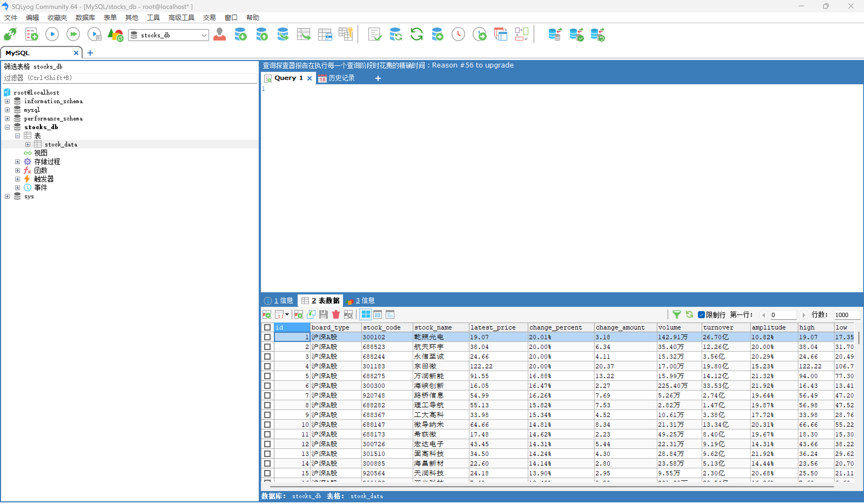Open the user manager icon
This screenshot has width=864, height=504.
click(219, 35)
